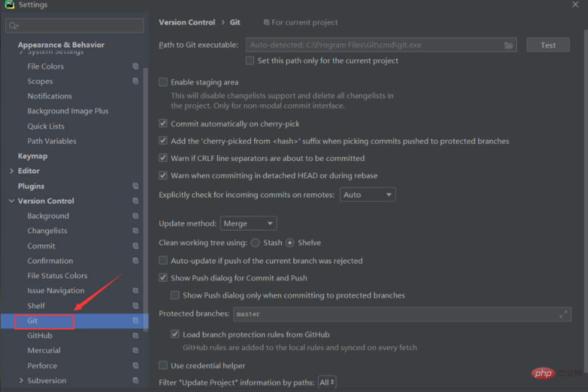Expand the Subversion tree node

(21, 381)
